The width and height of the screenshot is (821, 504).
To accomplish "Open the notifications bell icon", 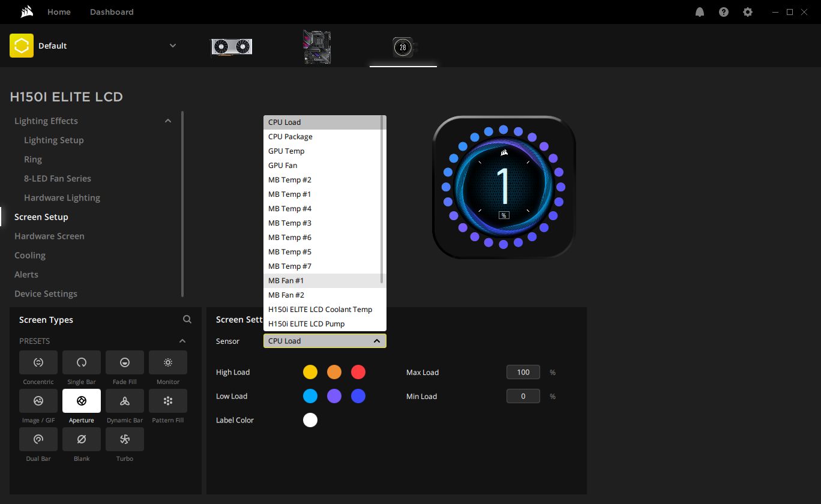I will [700, 12].
